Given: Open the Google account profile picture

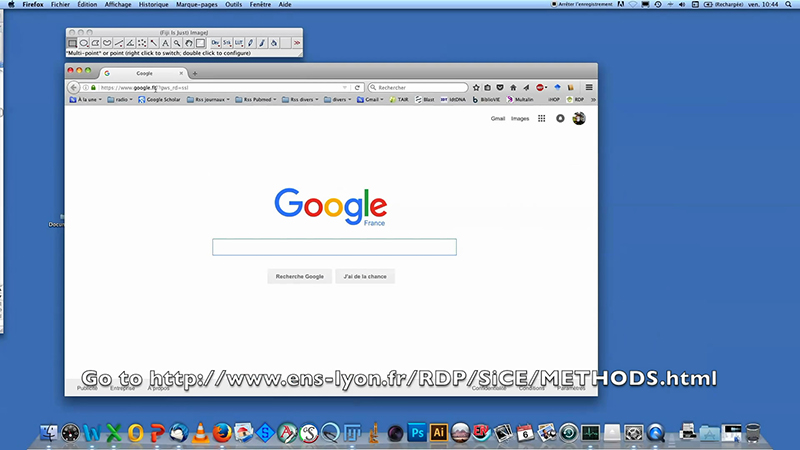Looking at the screenshot, I should [x=579, y=118].
